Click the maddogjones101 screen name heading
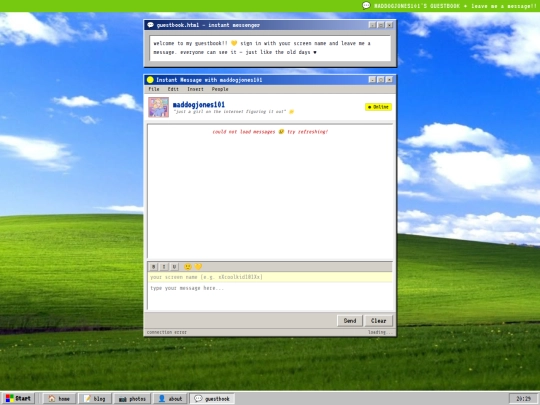The image size is (540, 405). [x=199, y=104]
